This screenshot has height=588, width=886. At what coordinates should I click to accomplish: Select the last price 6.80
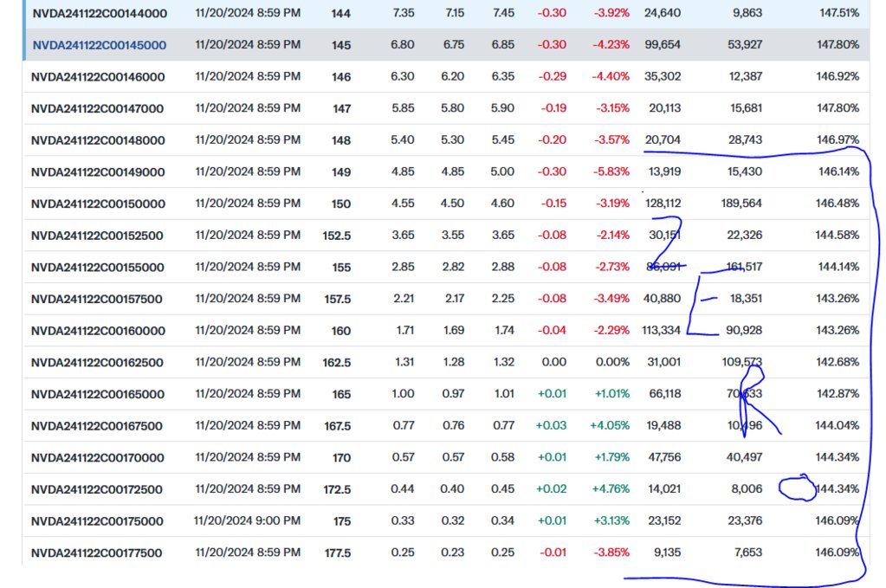(403, 44)
